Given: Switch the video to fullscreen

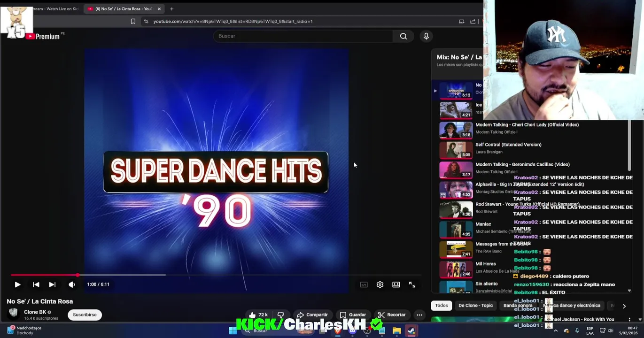Looking at the screenshot, I should coord(412,284).
